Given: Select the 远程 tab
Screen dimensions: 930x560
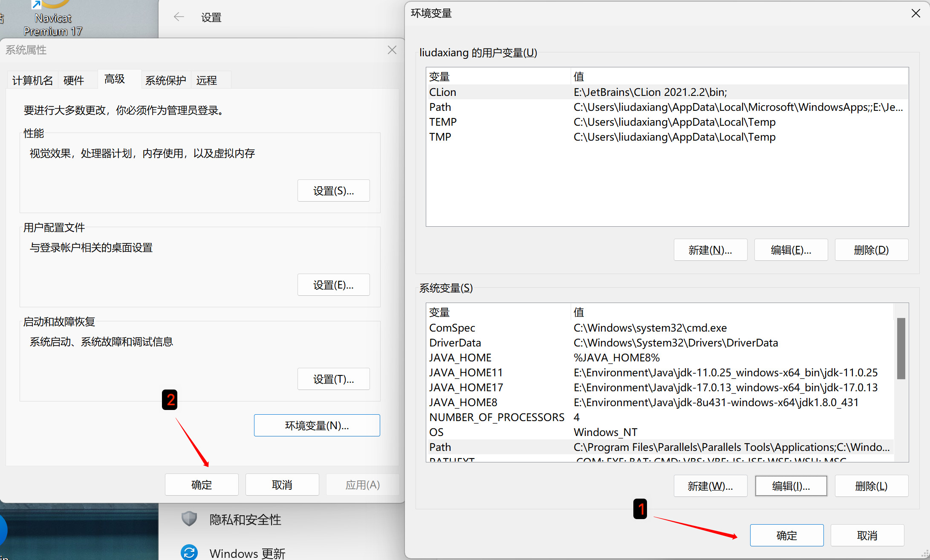Looking at the screenshot, I should click(207, 80).
